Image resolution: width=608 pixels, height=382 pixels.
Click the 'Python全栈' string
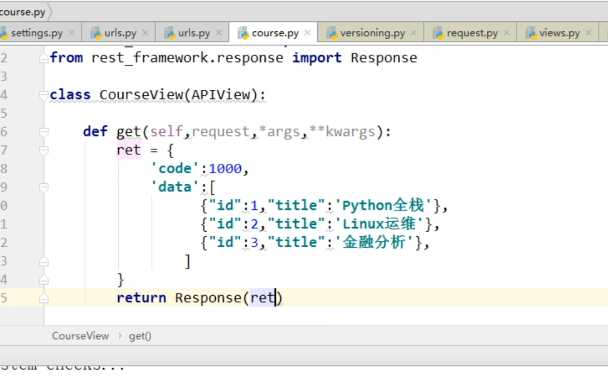pyautogui.click(x=383, y=205)
